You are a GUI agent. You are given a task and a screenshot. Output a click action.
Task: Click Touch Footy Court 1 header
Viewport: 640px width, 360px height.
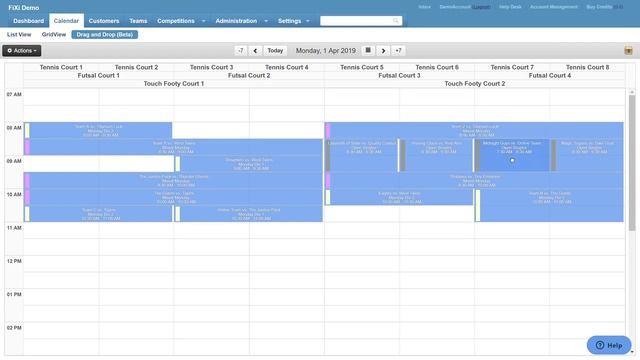[x=174, y=84]
